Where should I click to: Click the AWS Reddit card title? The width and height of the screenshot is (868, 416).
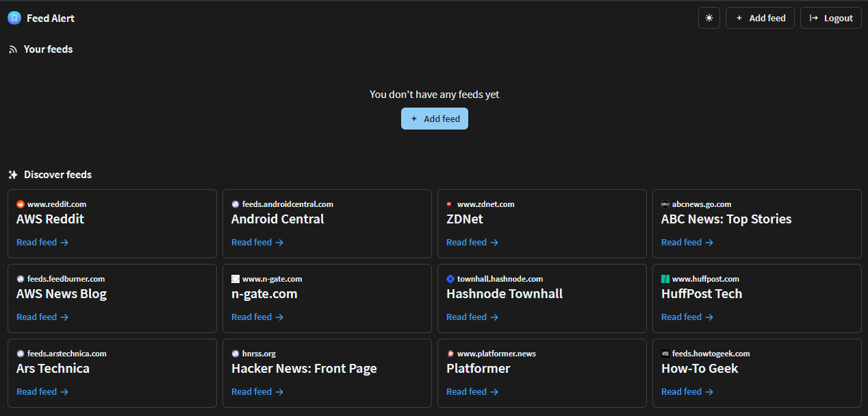coord(51,219)
